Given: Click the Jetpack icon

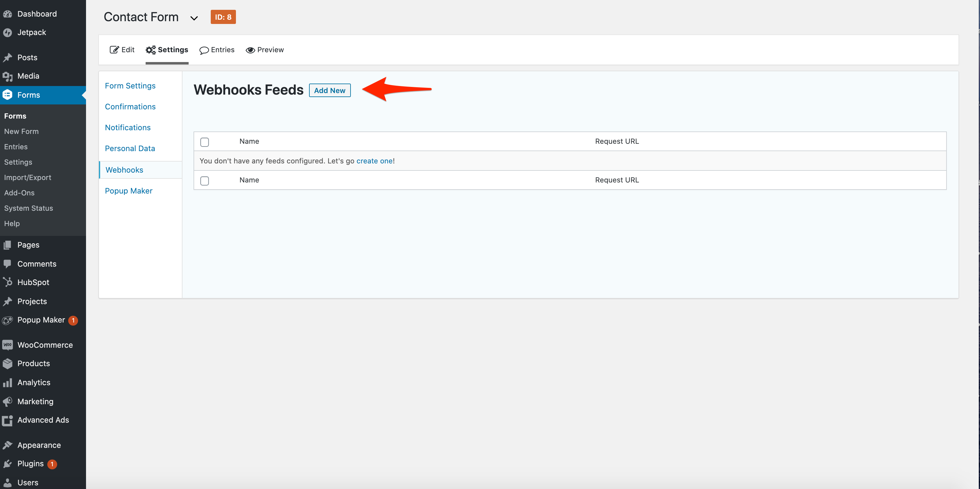Looking at the screenshot, I should coord(8,32).
